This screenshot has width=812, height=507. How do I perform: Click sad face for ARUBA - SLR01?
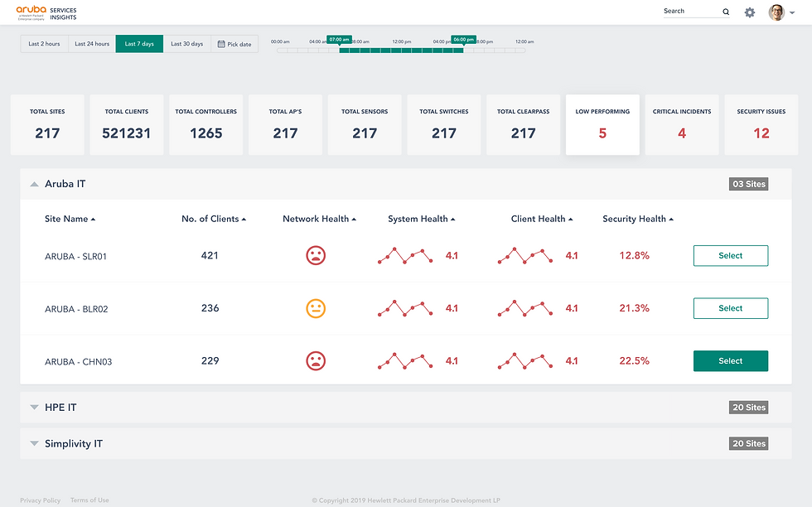(x=316, y=255)
